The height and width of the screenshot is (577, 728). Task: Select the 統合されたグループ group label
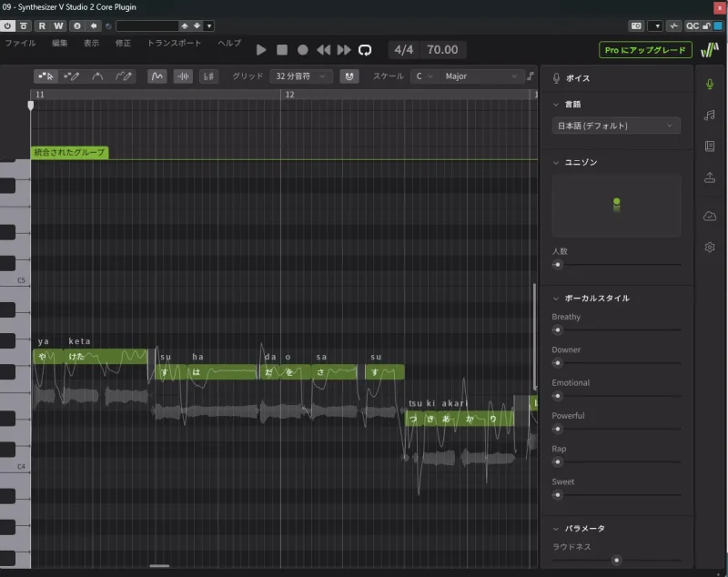point(70,152)
